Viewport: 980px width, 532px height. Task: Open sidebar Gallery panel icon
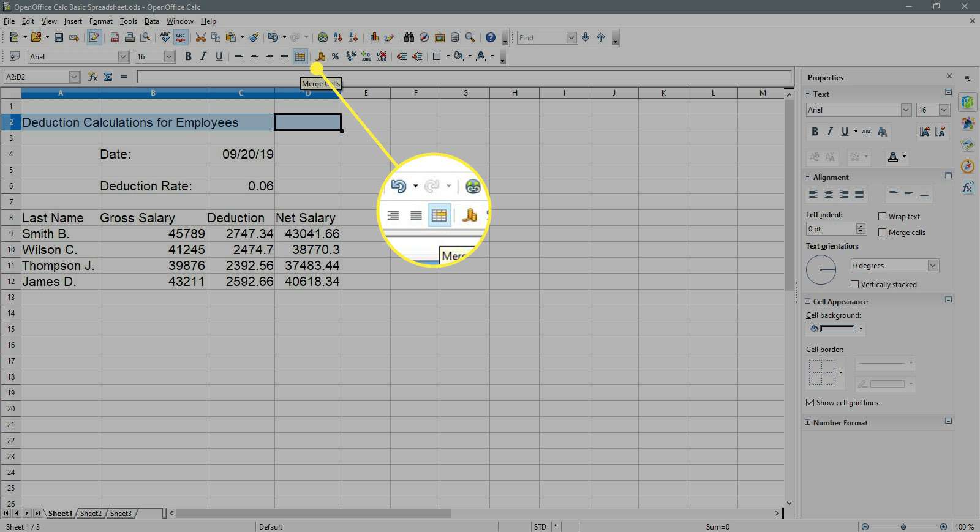pos(968,144)
